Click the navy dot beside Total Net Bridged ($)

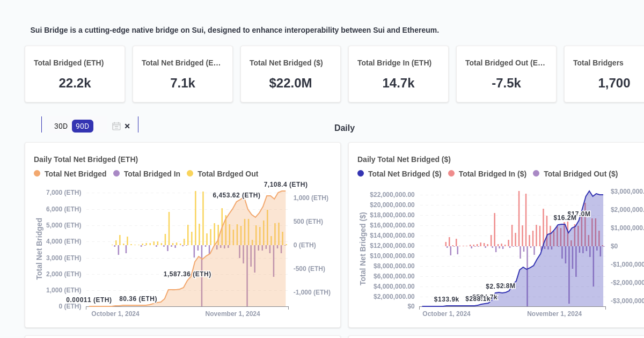360,173
